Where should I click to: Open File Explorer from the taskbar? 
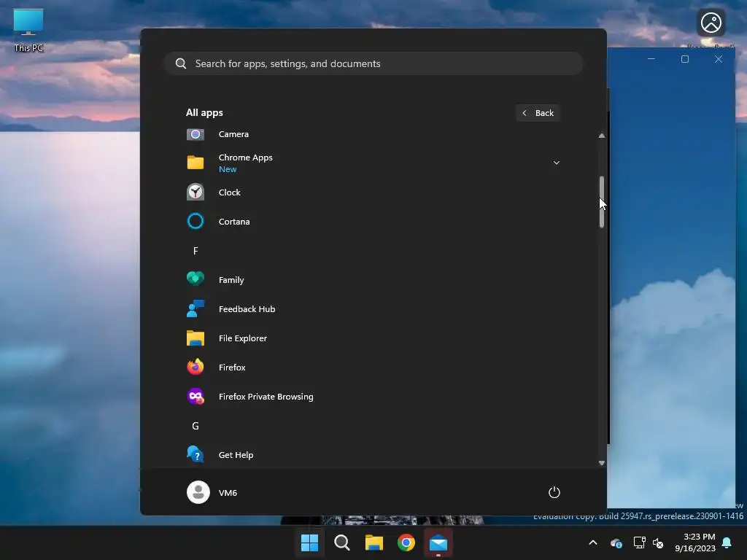[374, 542]
